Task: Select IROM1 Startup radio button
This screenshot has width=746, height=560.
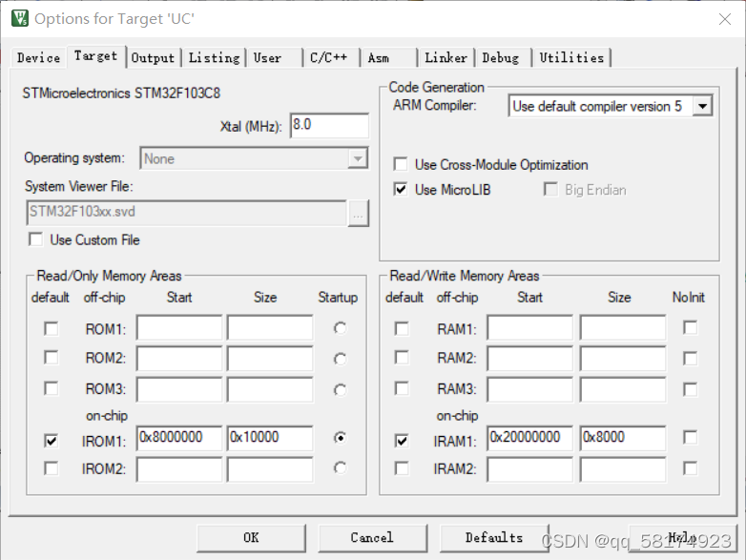Action: click(x=340, y=437)
